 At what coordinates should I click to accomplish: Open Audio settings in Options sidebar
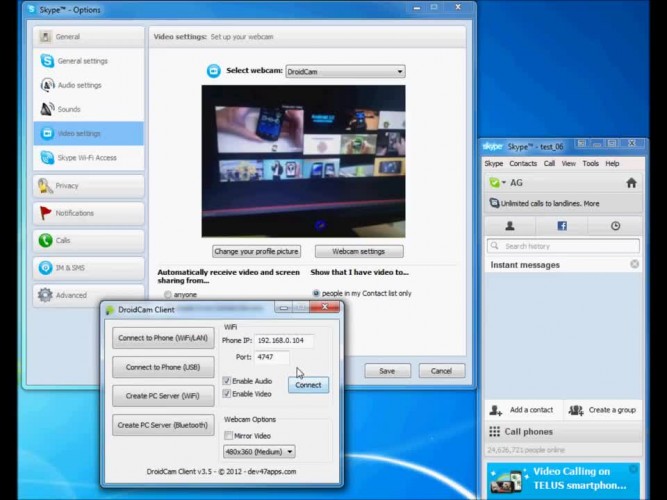pyautogui.click(x=88, y=85)
